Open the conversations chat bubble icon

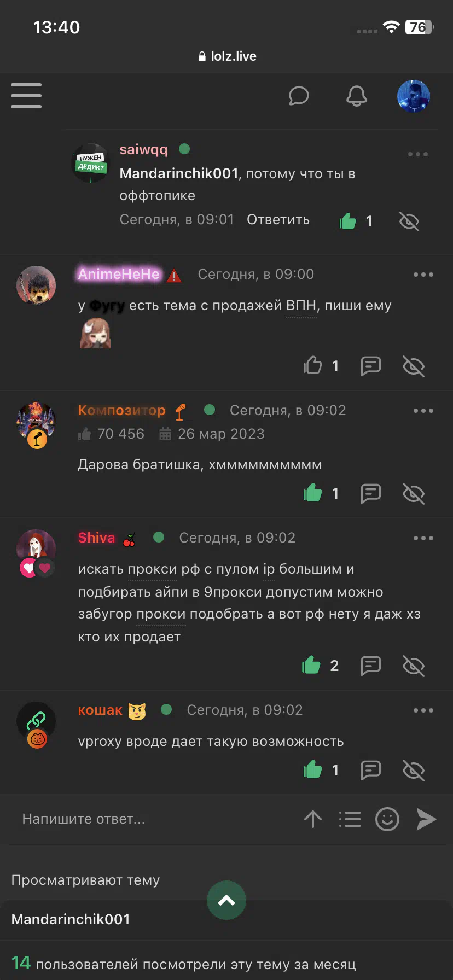click(x=299, y=96)
